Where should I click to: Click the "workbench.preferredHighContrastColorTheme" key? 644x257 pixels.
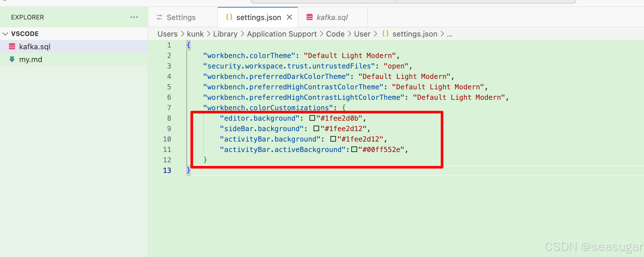293,87
